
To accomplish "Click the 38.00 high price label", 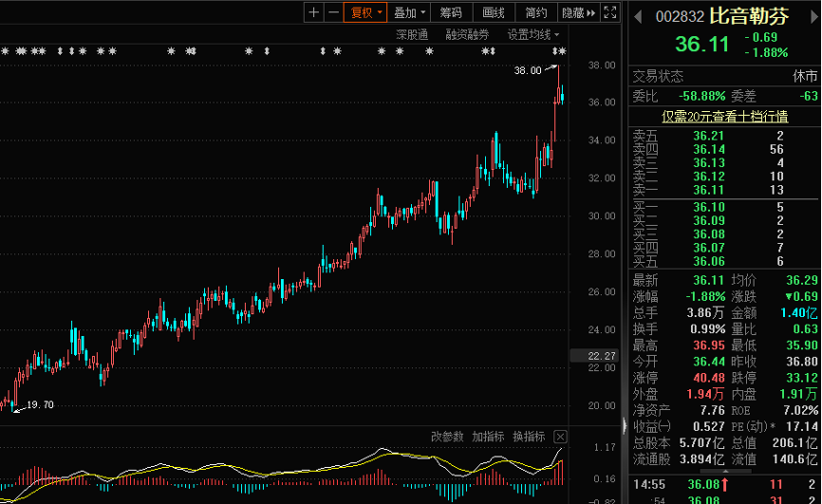I will tap(528, 70).
